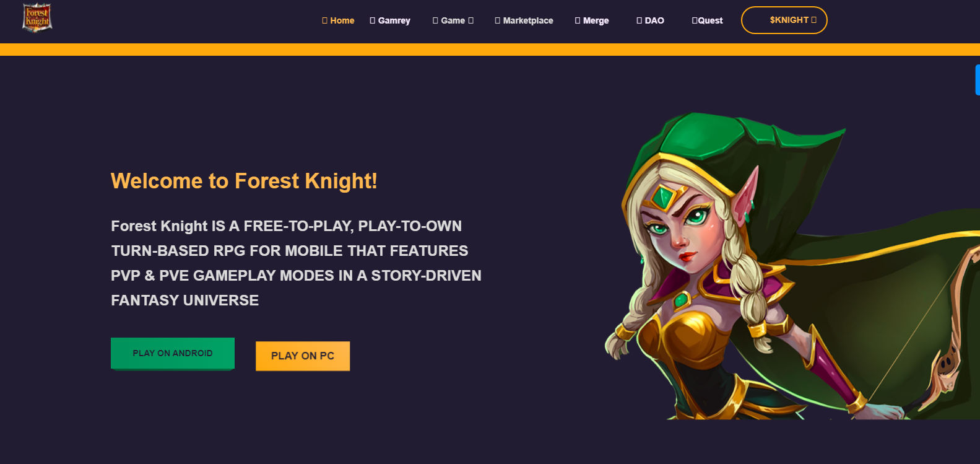Open the DAO navigation link

pos(654,20)
